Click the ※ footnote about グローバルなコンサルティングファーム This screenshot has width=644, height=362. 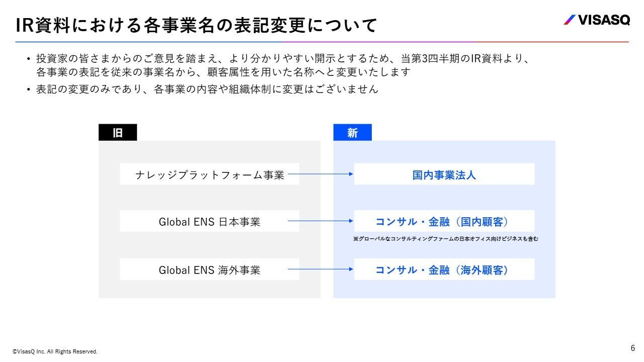(445, 239)
